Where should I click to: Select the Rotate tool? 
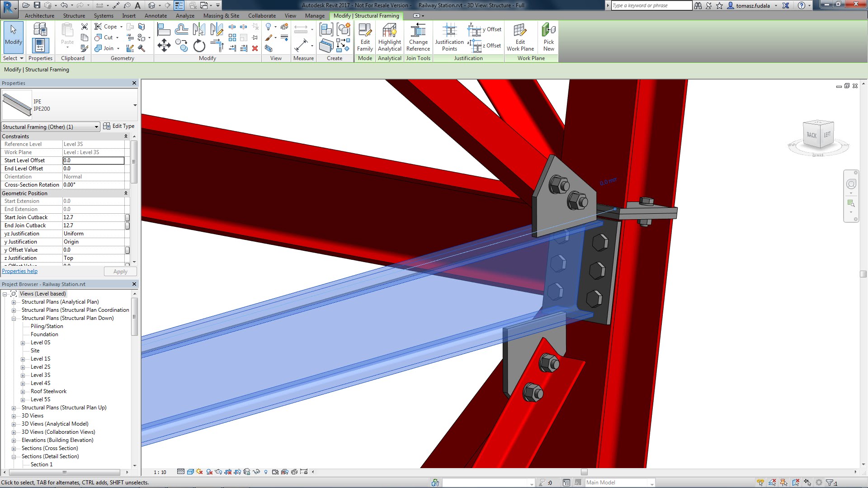click(199, 46)
